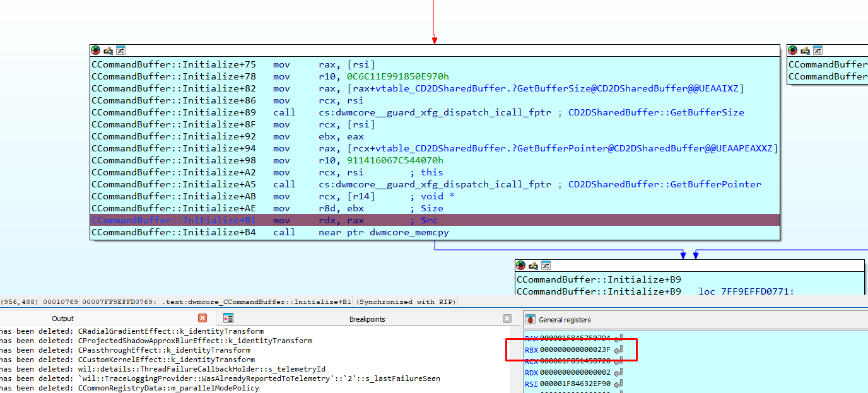Close the Output panel
Image resolution: width=868 pixels, height=393 pixels.
(202, 319)
